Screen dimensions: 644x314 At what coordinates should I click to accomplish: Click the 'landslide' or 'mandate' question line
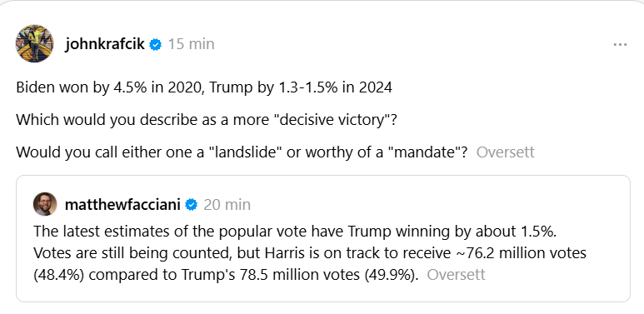(242, 152)
